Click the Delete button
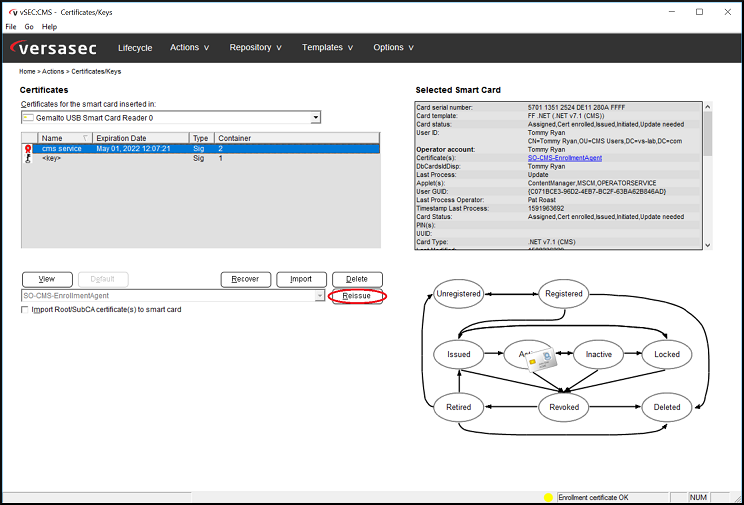 tap(357, 279)
